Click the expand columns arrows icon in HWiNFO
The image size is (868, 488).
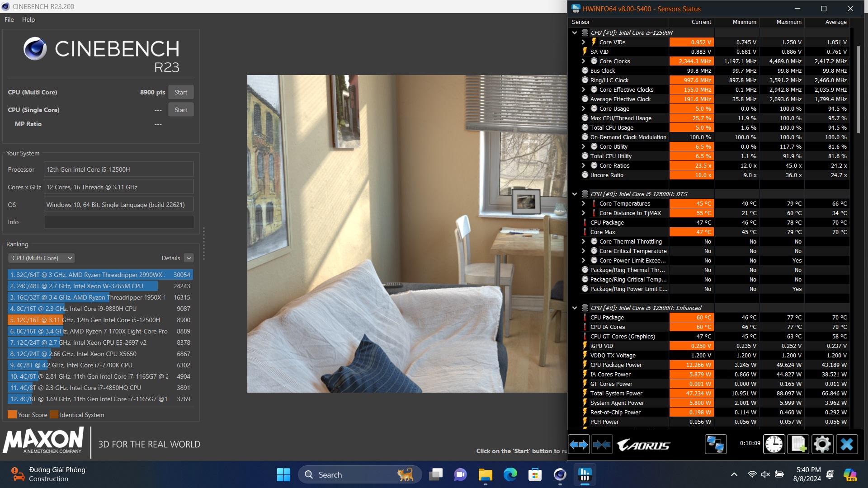pyautogui.click(x=579, y=445)
